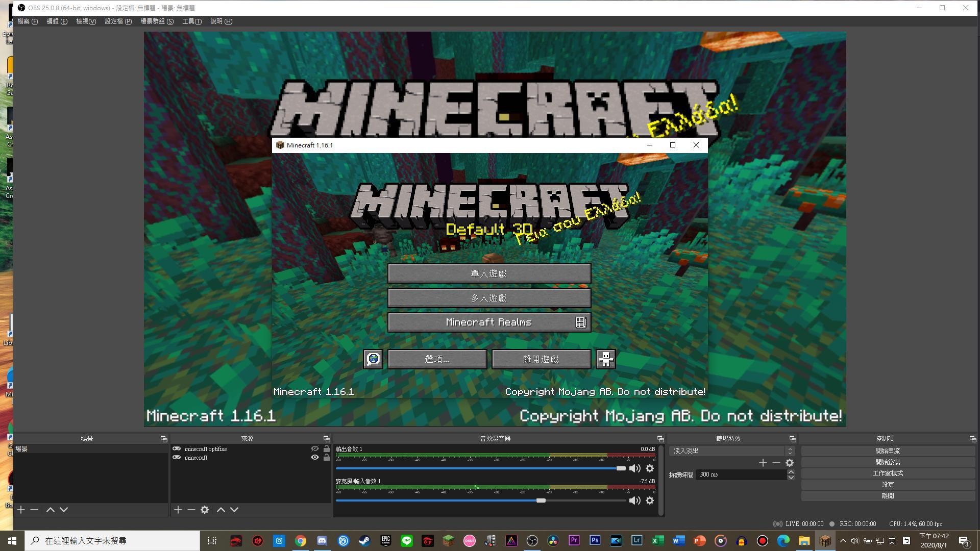Open the Minecraft Realms menu
The height and width of the screenshot is (551, 980).
click(x=488, y=322)
